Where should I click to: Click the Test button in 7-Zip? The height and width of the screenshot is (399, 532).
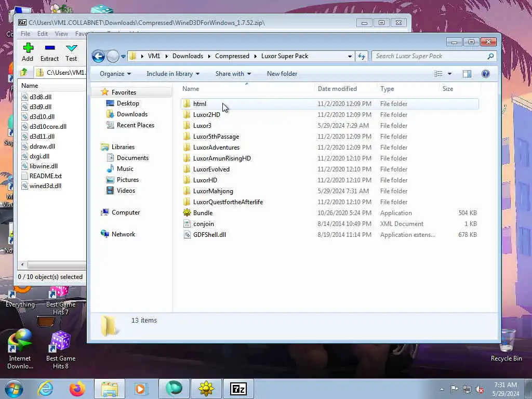(x=71, y=52)
